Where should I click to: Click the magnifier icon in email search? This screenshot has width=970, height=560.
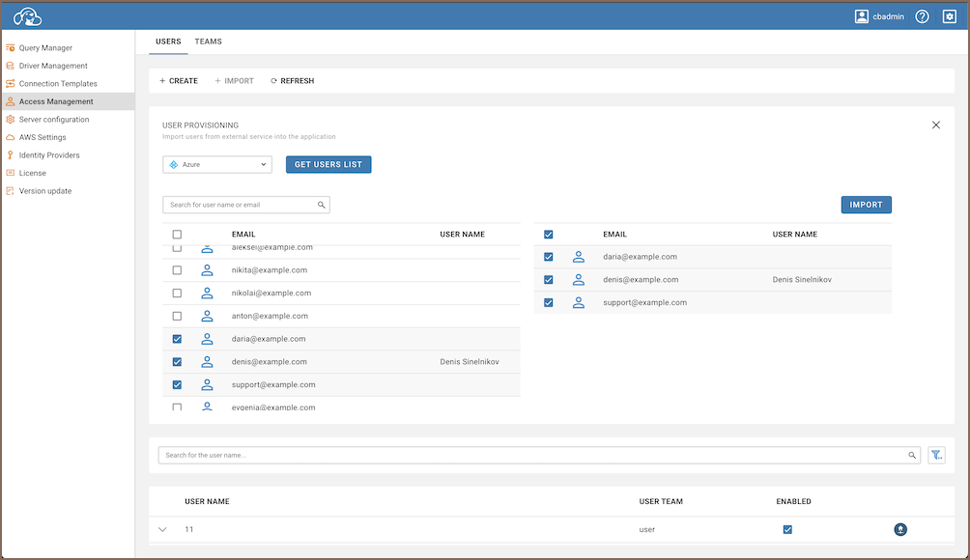322,205
